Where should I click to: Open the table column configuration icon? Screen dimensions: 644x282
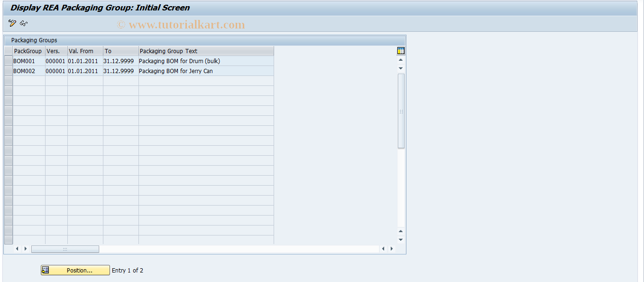pos(400,50)
